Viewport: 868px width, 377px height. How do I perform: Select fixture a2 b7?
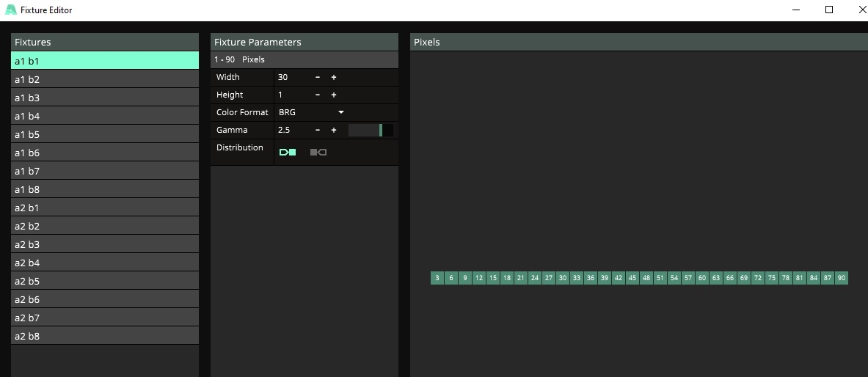105,317
